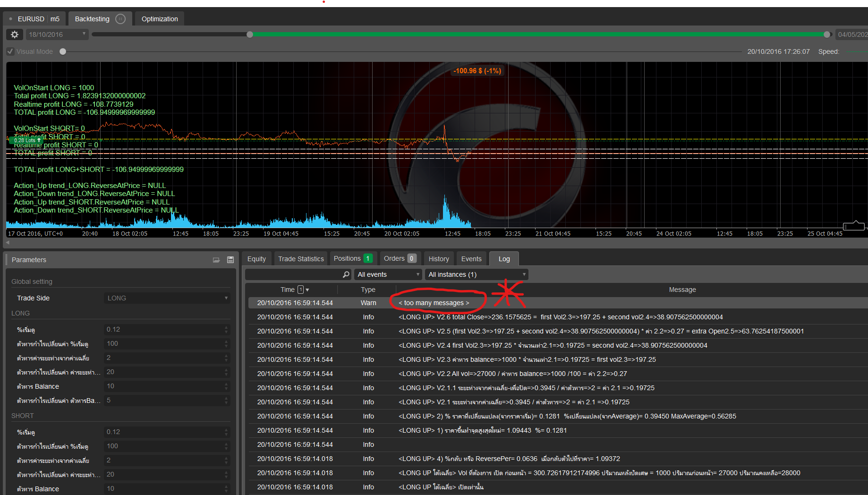Open the Events tab
868x495 pixels.
point(471,259)
